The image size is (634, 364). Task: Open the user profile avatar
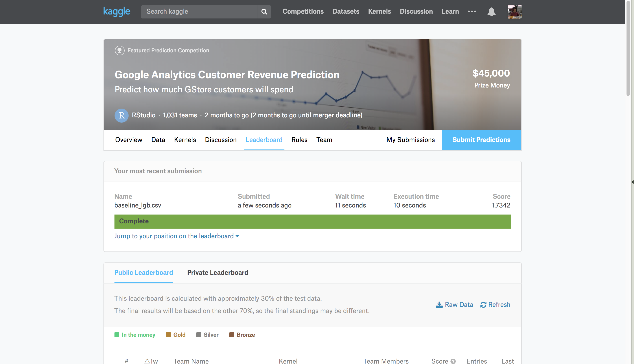[514, 11]
